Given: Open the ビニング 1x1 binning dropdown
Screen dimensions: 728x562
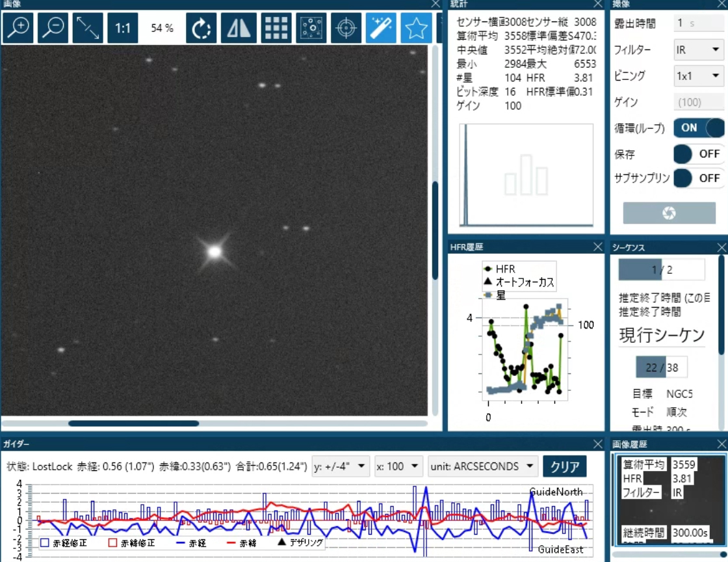Looking at the screenshot, I should (x=699, y=75).
